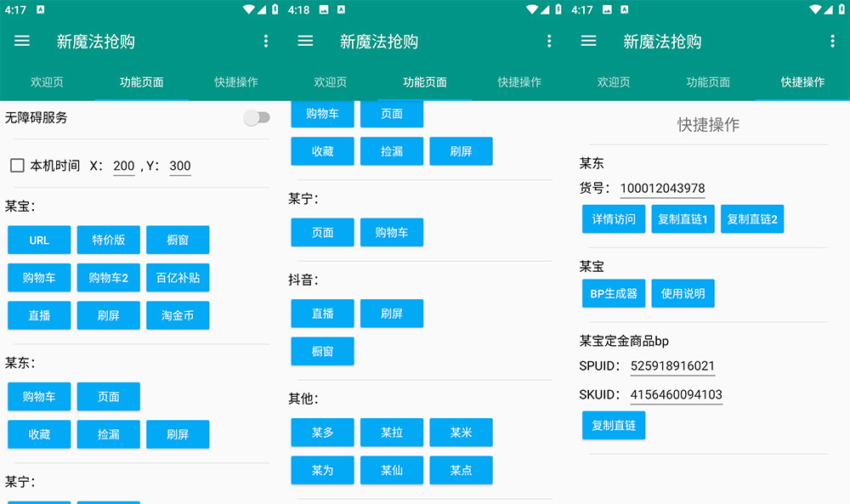Open 橱窗 under the 抖音 section
The width and height of the screenshot is (850, 504).
322,351
